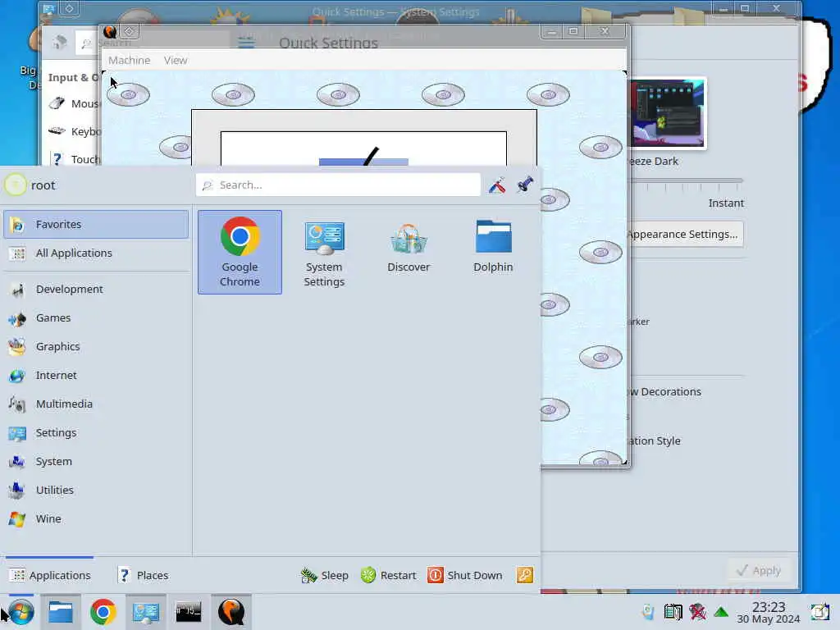
Task: Click the Sleep button
Action: [x=325, y=575]
